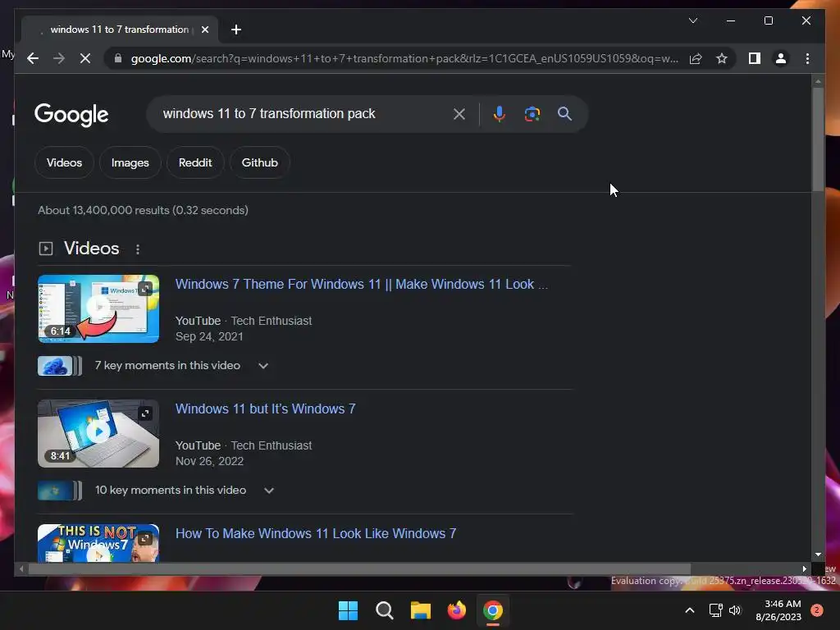Image resolution: width=840 pixels, height=630 pixels.
Task: Stop loading the page
Action: coord(85,58)
